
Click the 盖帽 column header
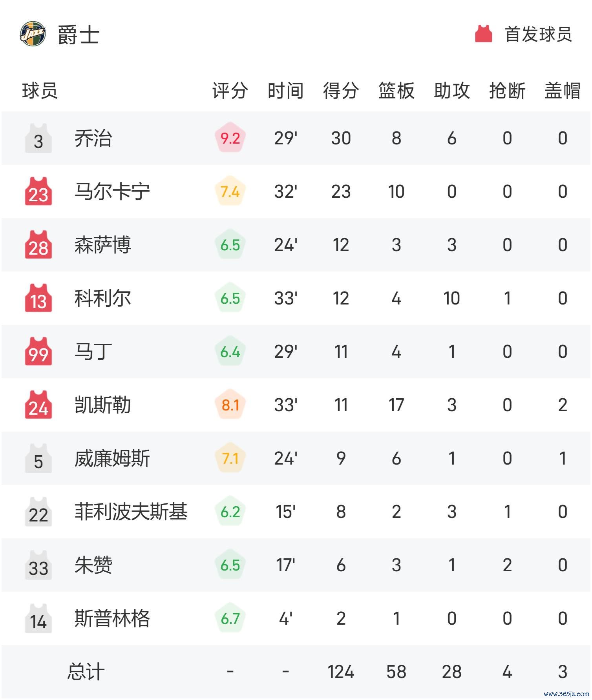(563, 91)
